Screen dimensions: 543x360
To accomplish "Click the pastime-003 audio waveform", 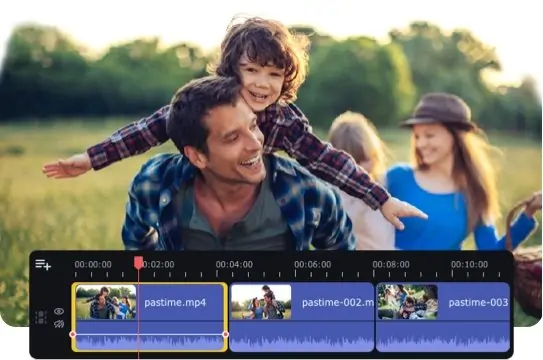I will click(x=443, y=342).
